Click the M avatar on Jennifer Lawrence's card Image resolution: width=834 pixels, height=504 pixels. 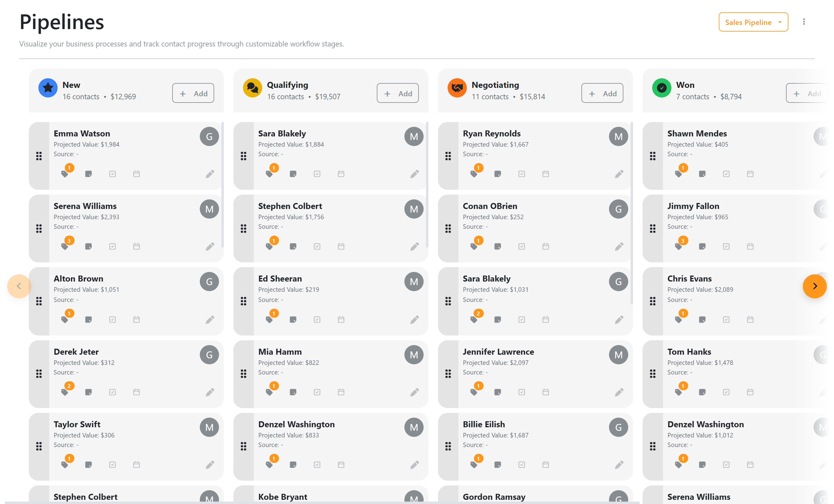[618, 354]
